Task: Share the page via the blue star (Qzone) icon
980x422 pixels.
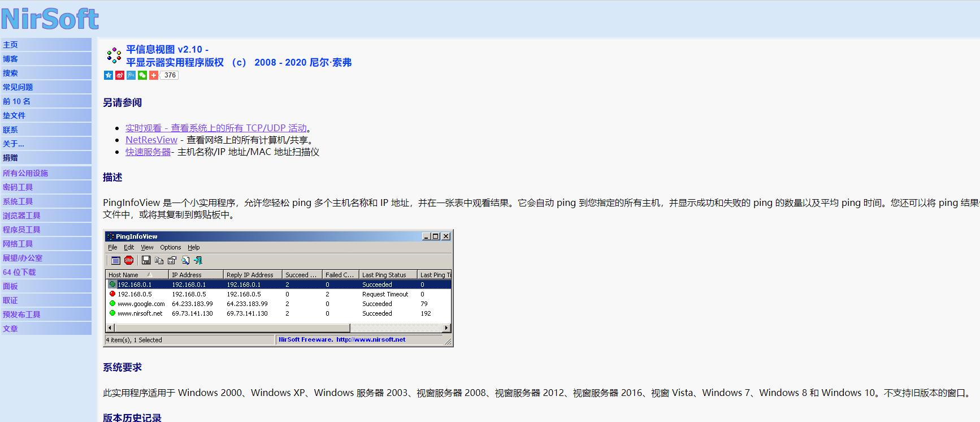Action: coord(109,75)
